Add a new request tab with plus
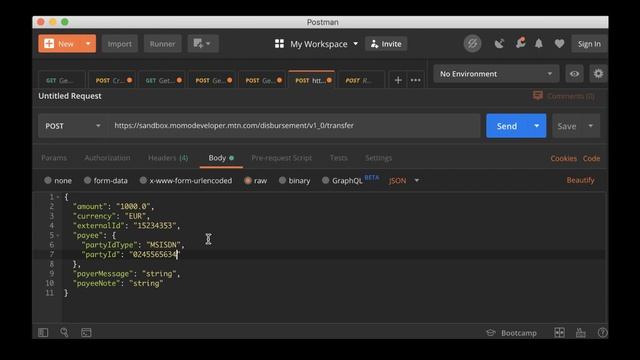This screenshot has height=360, width=640. [x=398, y=80]
